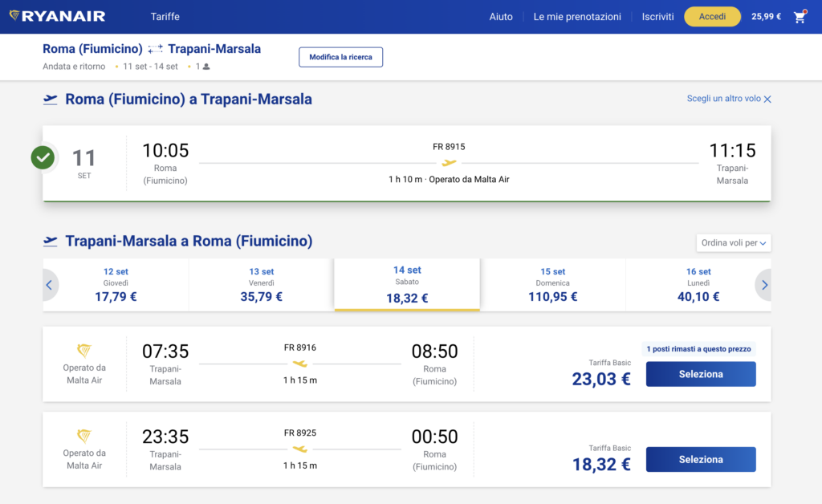The width and height of the screenshot is (822, 504).
Task: Click the round-trip arrows icon between cities
Action: click(155, 49)
